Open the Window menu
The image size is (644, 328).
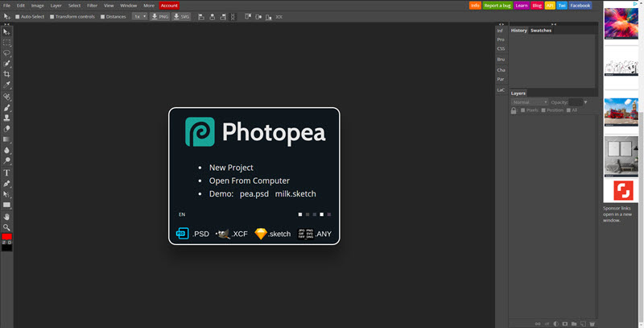pyautogui.click(x=129, y=6)
